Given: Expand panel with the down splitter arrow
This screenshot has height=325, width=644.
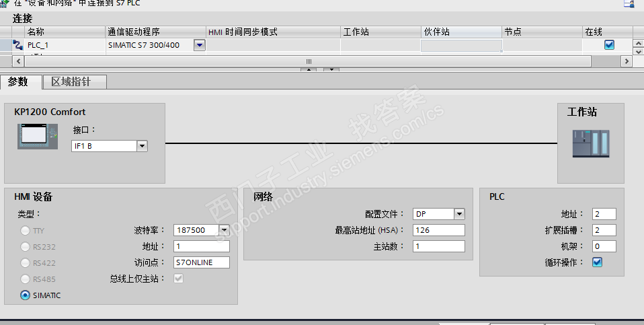Looking at the screenshot, I should tap(331, 69).
